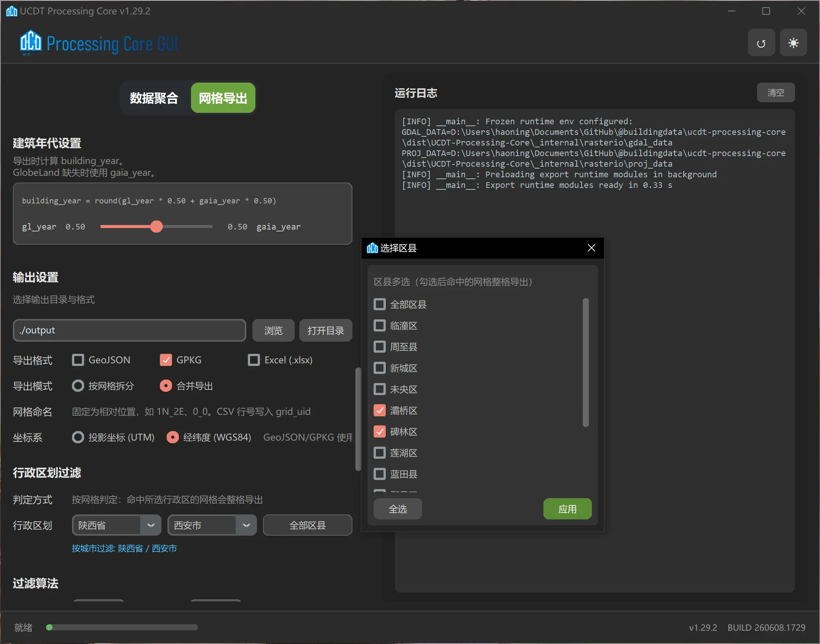Open the 陕西省 province dropdown

pos(117,525)
